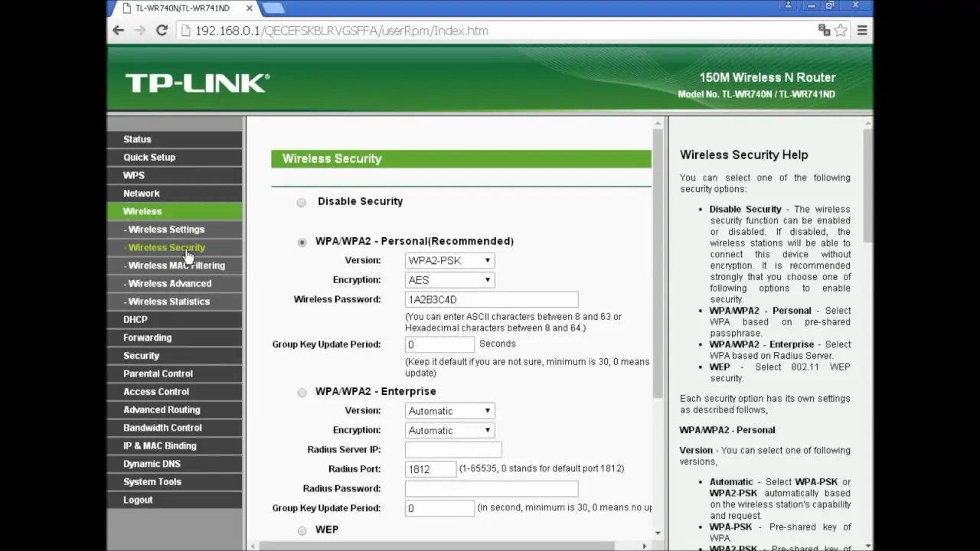Go to Wireless Security submenu

(175, 247)
